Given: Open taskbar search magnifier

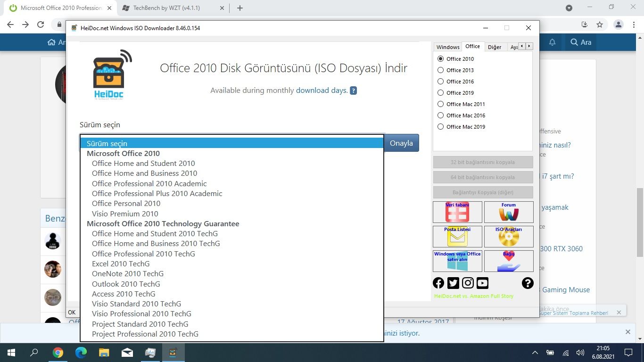Looking at the screenshot, I should pos(34,353).
